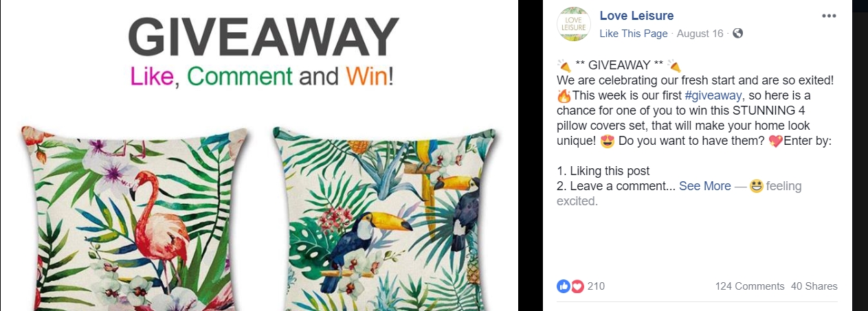View the 40 Shares list
Image resolution: width=868 pixels, height=311 pixels.
(814, 286)
